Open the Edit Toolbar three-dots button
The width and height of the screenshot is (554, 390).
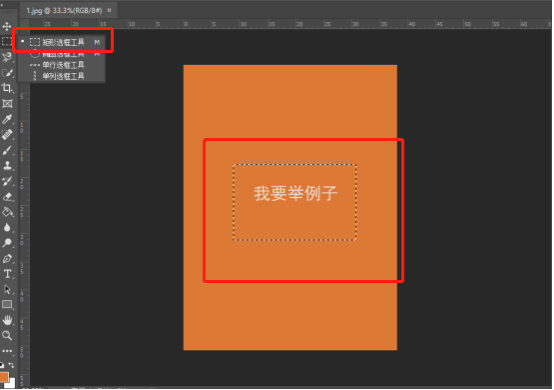tap(7, 351)
